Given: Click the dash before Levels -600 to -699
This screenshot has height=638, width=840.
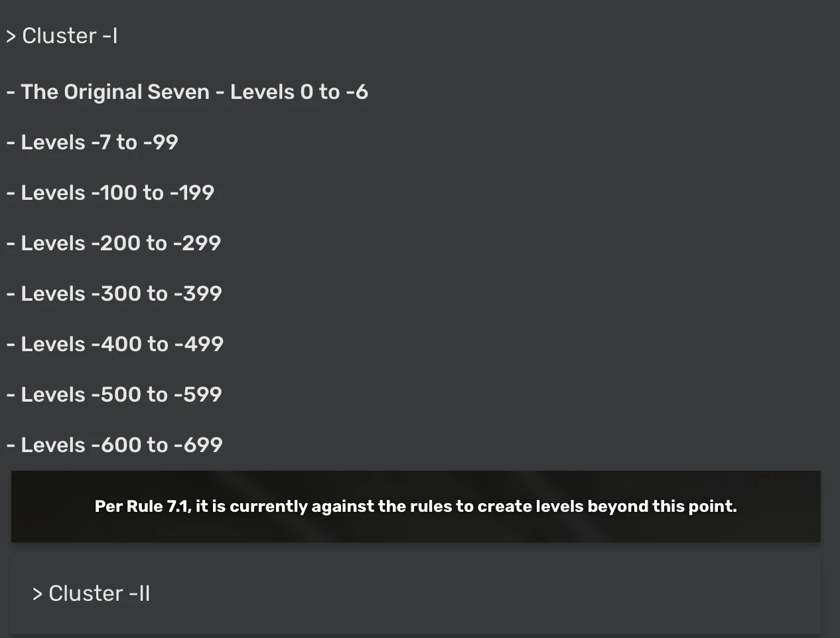Looking at the screenshot, I should click(9, 445).
